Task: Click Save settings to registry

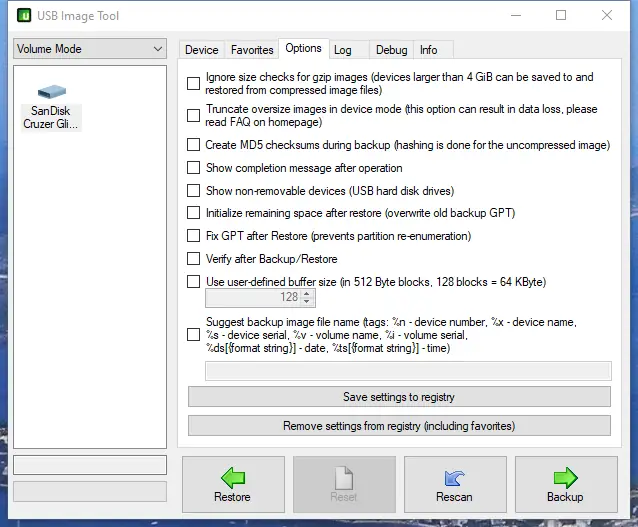Action: 399,397
